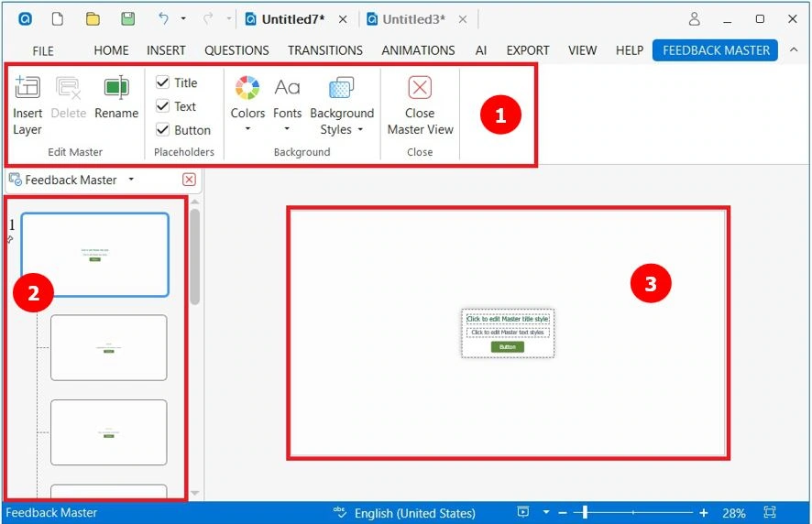Click the Rename layer icon
The image size is (812, 524).
tap(116, 87)
